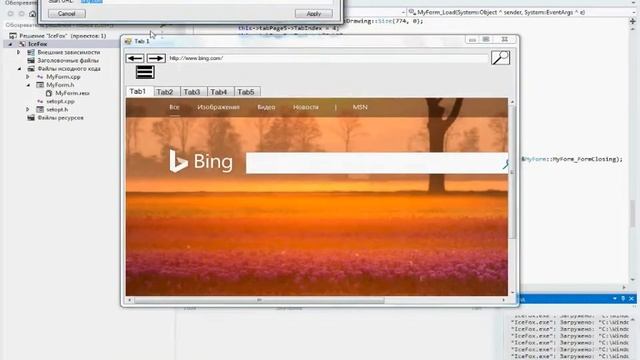
Task: Open Bing 'Изображения' link
Action: point(218,107)
